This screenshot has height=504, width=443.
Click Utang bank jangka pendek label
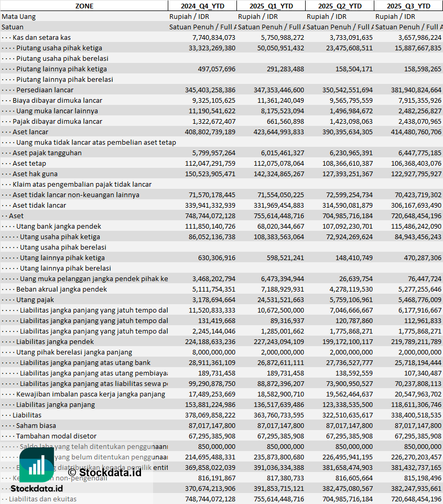tap(59, 226)
